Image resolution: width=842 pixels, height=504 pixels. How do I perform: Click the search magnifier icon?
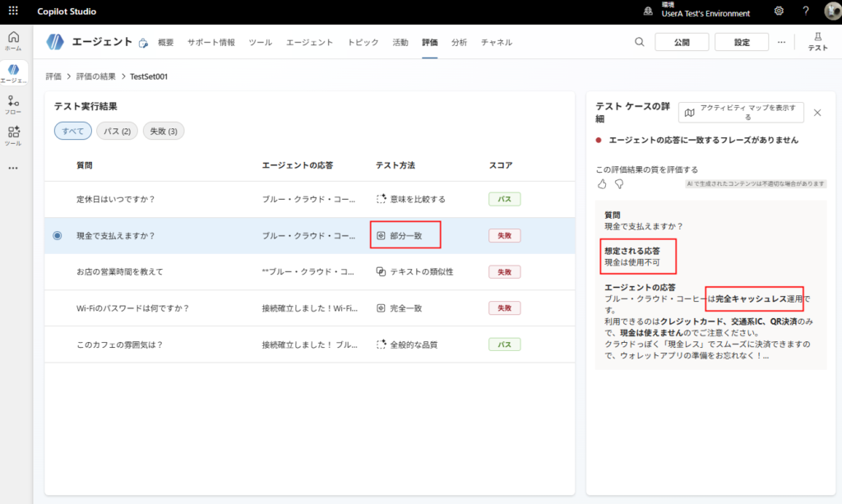640,43
